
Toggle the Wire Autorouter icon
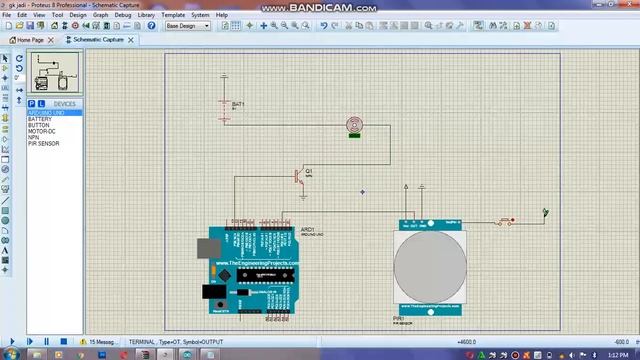(x=478, y=26)
